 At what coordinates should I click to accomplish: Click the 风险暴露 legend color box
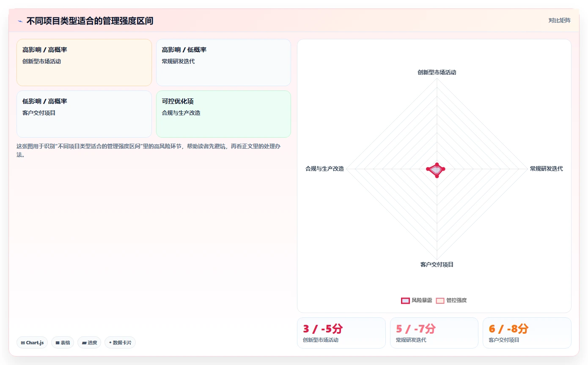coord(405,300)
